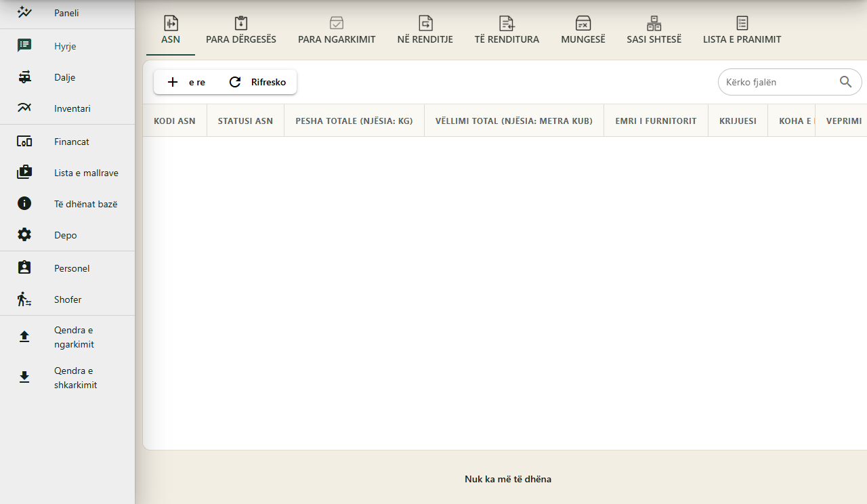Open the Personel badge icon
Image resolution: width=867 pixels, height=504 pixels.
pos(24,268)
